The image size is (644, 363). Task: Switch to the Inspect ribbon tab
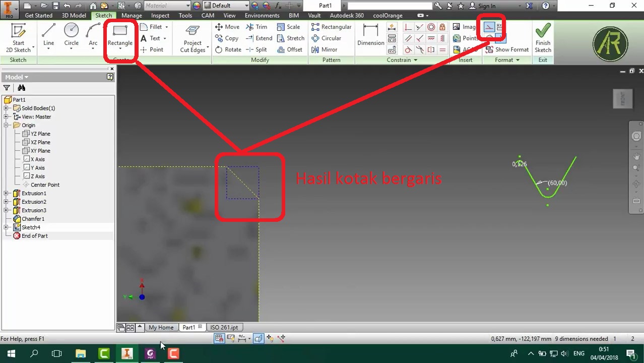160,15
